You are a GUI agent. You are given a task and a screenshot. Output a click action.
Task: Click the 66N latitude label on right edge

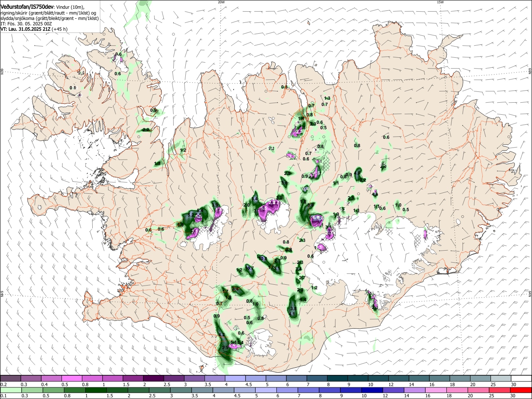click(530, 71)
